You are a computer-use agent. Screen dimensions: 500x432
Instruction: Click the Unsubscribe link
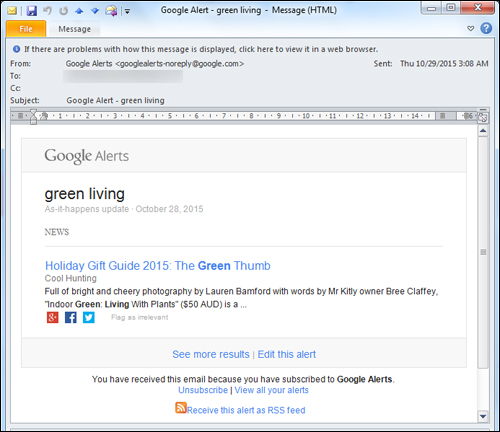[203, 390]
